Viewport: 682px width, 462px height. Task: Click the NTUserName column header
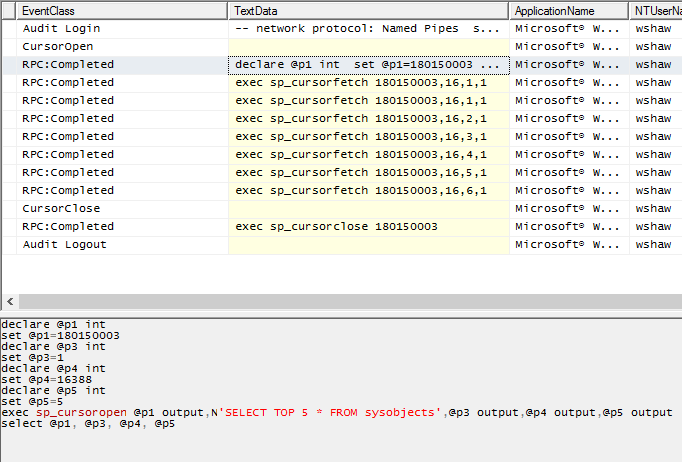click(655, 10)
